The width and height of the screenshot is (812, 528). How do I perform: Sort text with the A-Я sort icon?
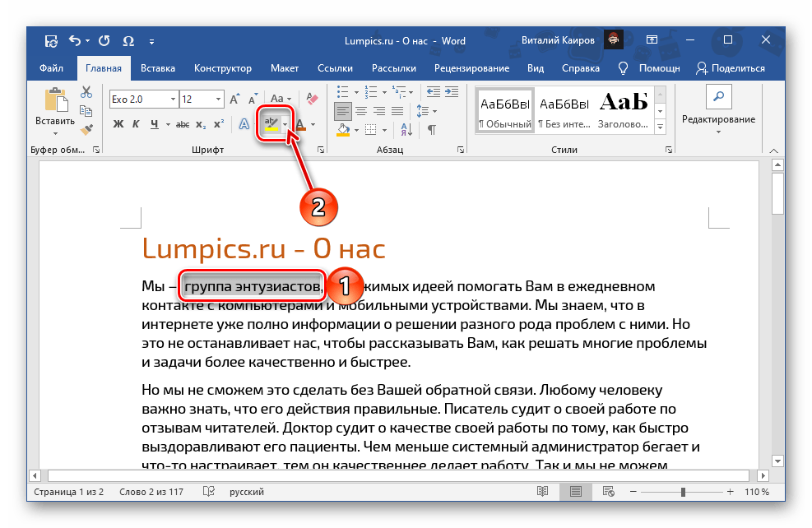pyautogui.click(x=406, y=129)
